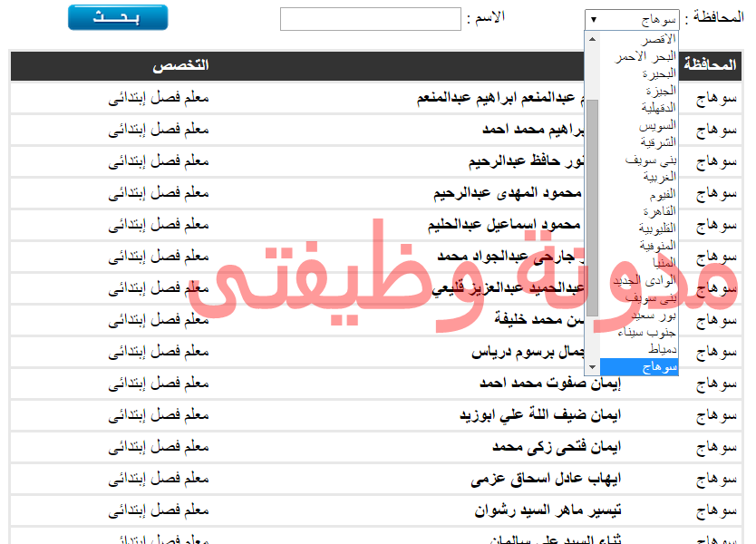This screenshot has height=544, width=756.
Task: Click سوهاج cell in إيمان صفوت row
Action: pos(716,384)
